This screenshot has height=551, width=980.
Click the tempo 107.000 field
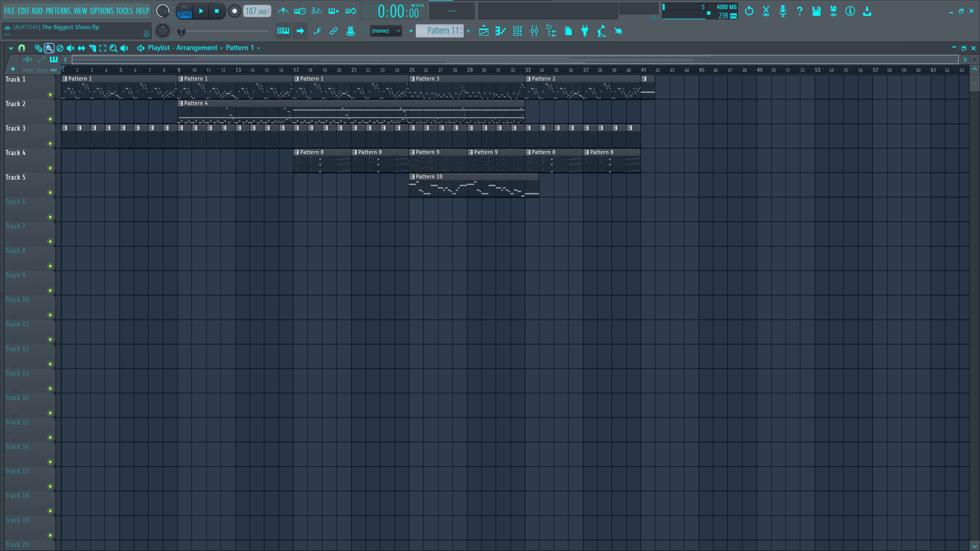[x=257, y=11]
